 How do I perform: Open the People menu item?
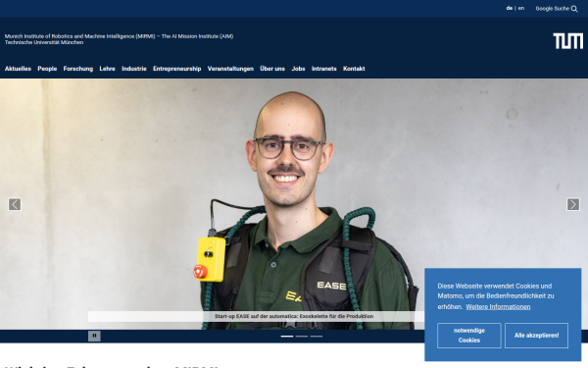47,69
